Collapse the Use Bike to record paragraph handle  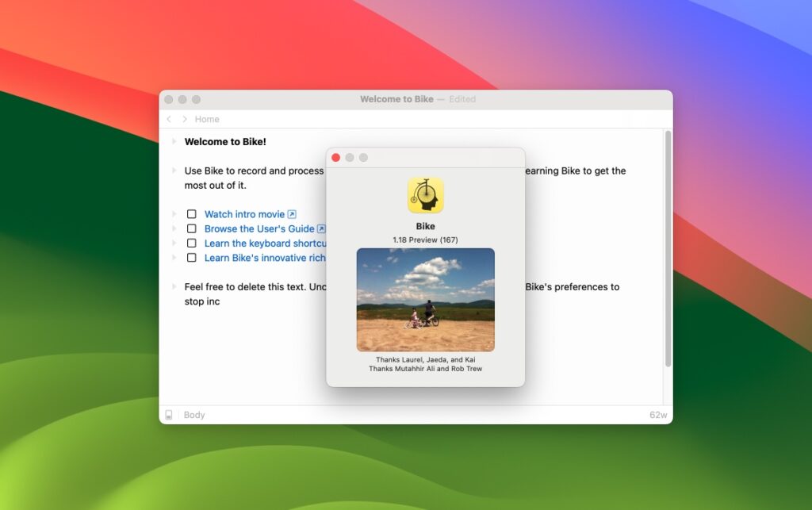click(175, 171)
